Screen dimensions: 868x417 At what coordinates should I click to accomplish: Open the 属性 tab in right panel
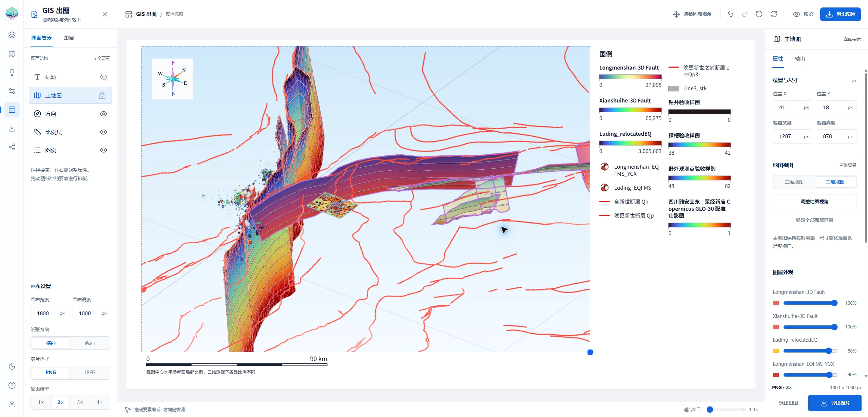tap(778, 59)
